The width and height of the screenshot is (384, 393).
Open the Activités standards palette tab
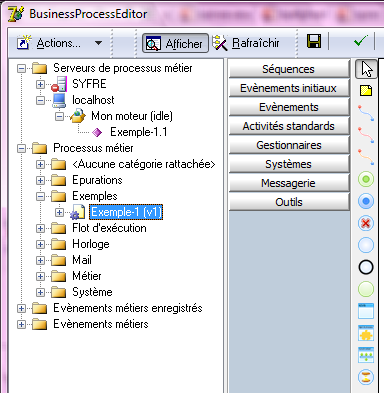[289, 126]
